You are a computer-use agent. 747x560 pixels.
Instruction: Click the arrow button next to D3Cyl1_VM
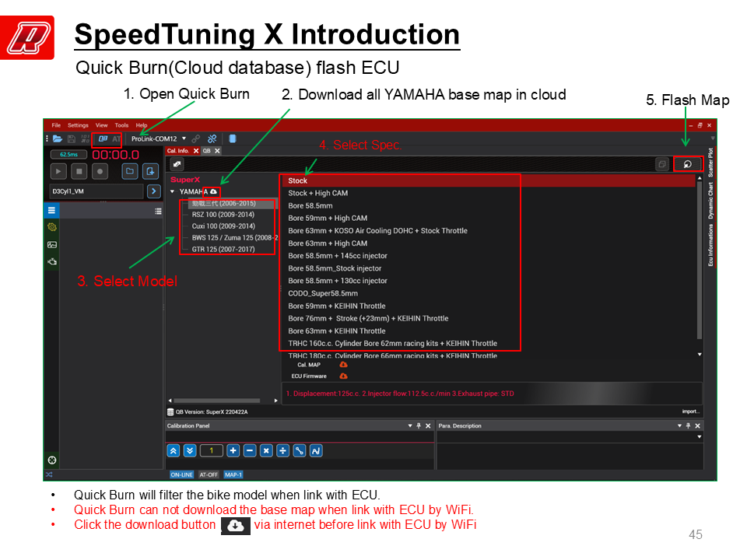pyautogui.click(x=153, y=191)
